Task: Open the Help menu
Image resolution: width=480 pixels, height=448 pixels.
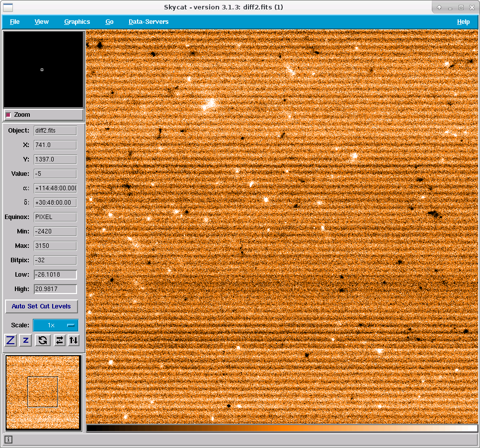Action: coord(463,22)
